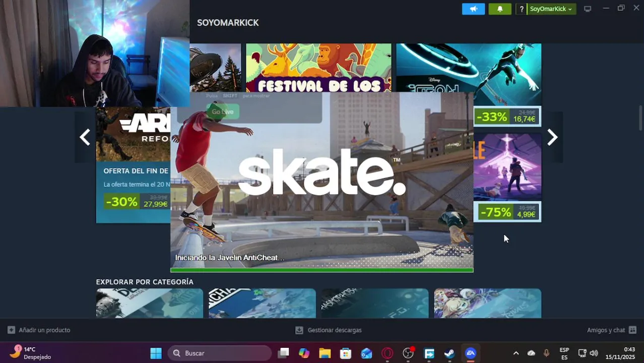
Task: Click microphone tray icon
Action: (x=546, y=353)
